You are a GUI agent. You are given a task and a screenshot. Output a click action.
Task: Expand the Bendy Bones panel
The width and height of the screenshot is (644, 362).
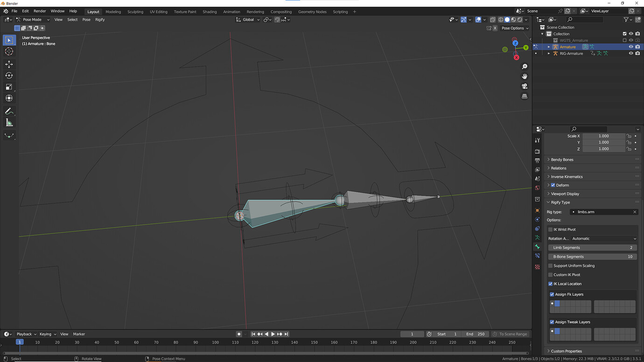point(593,160)
